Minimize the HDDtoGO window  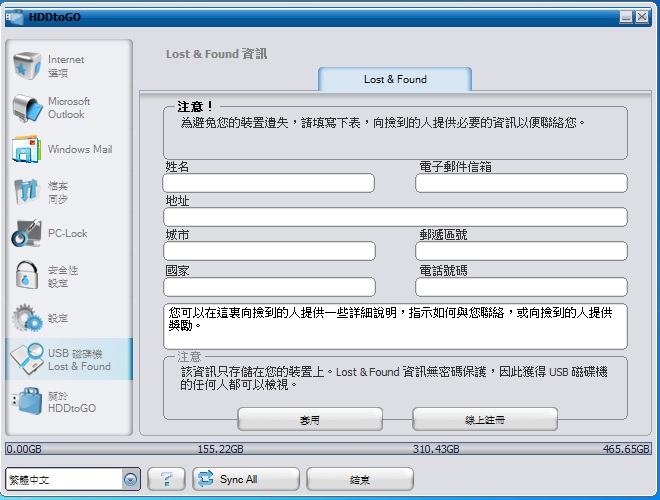click(626, 17)
